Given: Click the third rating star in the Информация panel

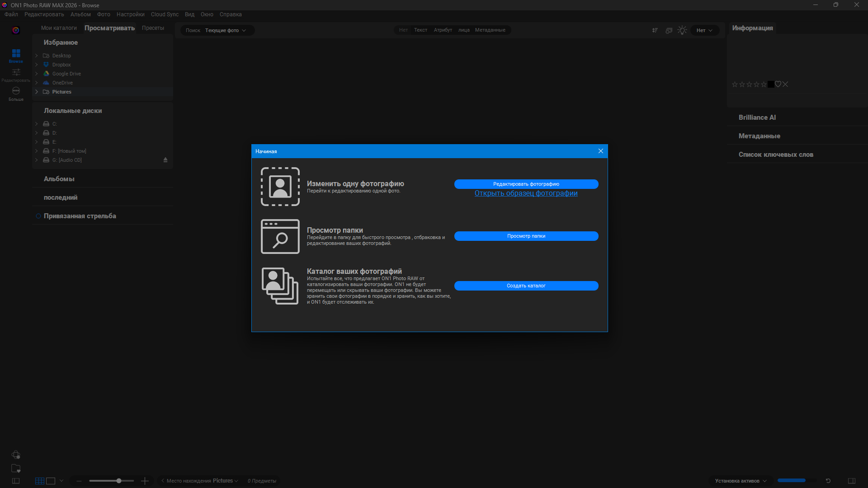Looking at the screenshot, I should tap(749, 84).
